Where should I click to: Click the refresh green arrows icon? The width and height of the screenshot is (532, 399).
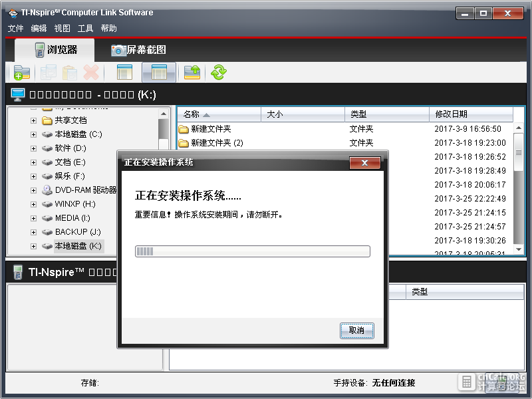click(219, 72)
